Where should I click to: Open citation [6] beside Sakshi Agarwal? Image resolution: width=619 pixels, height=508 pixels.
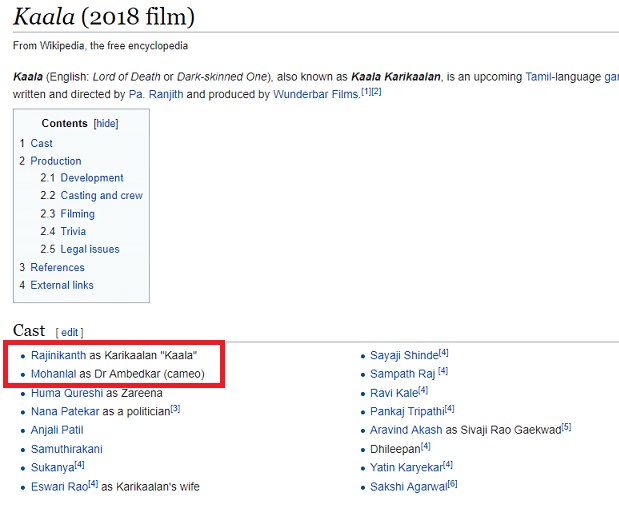click(x=452, y=484)
